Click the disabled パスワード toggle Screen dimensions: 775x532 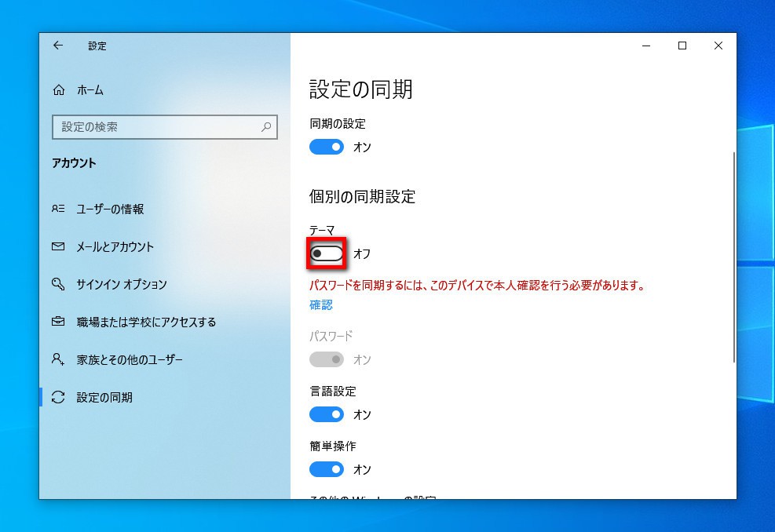tap(327, 359)
